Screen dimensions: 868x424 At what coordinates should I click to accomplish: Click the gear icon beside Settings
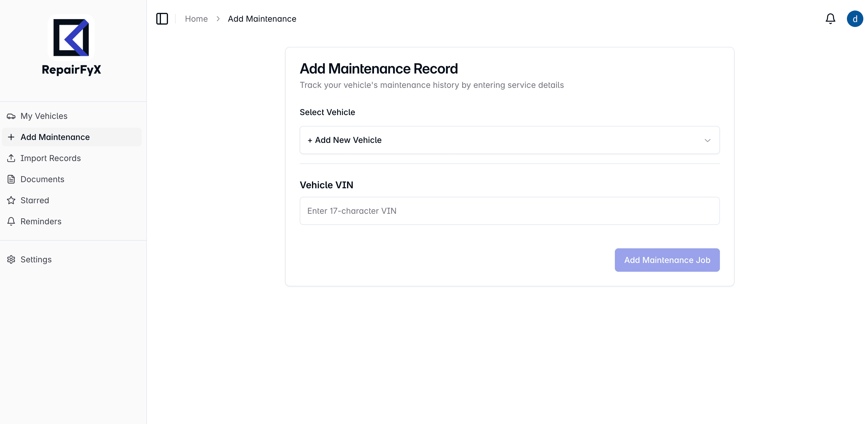point(11,259)
